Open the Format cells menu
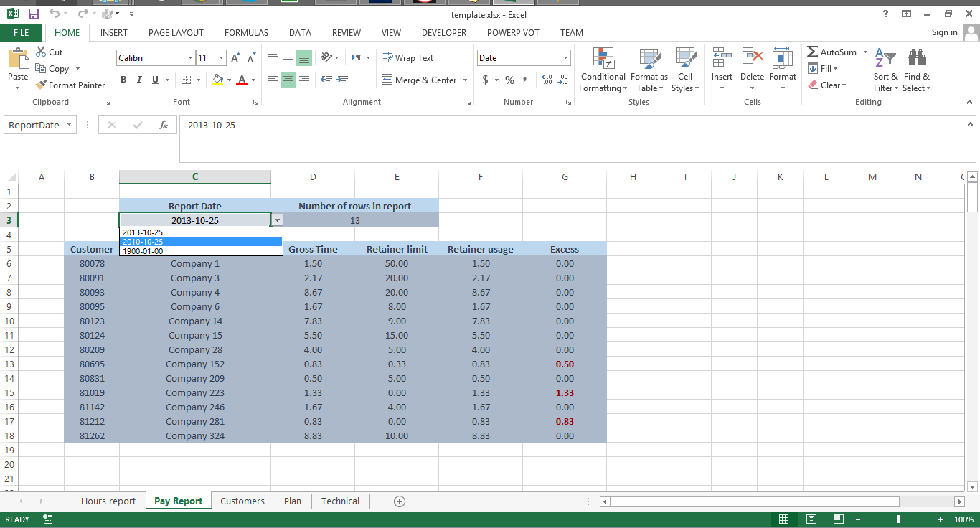Screen dimensions: 980x528 point(783,70)
